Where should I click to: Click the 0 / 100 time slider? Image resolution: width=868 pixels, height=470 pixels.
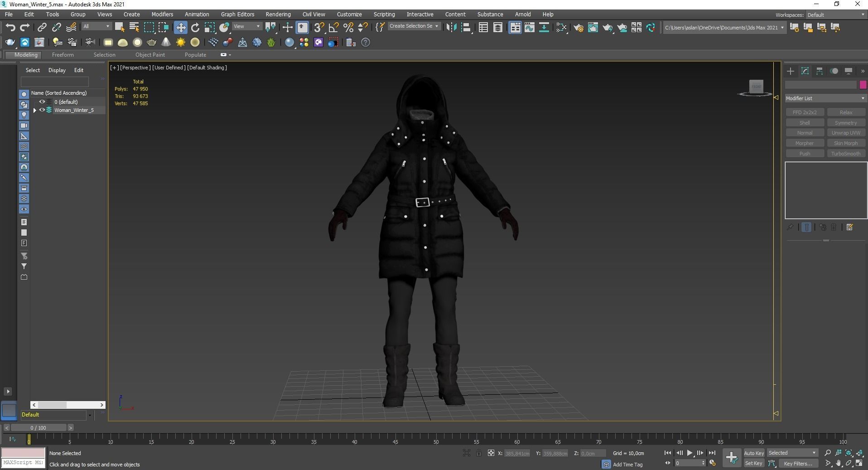click(x=39, y=427)
